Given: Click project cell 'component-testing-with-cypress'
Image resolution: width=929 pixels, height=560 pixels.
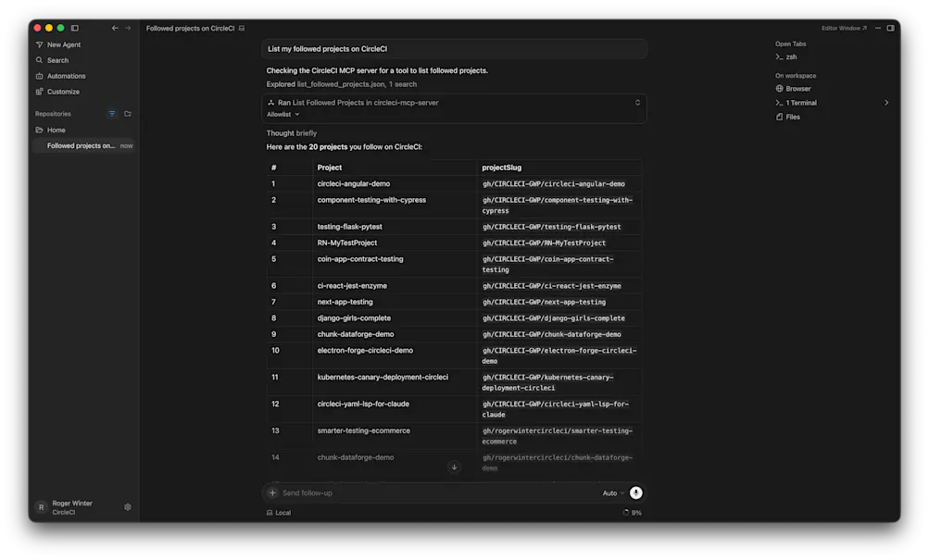Looking at the screenshot, I should [371, 200].
